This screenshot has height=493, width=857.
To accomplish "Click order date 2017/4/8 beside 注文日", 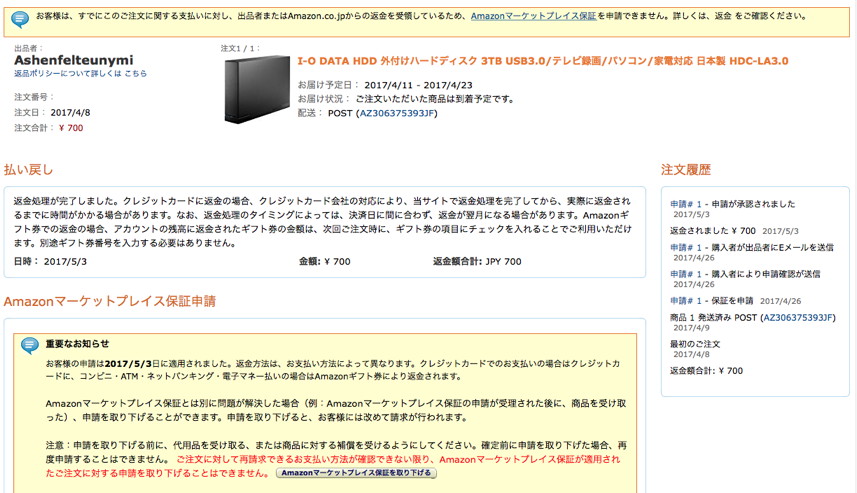I will tap(71, 113).
